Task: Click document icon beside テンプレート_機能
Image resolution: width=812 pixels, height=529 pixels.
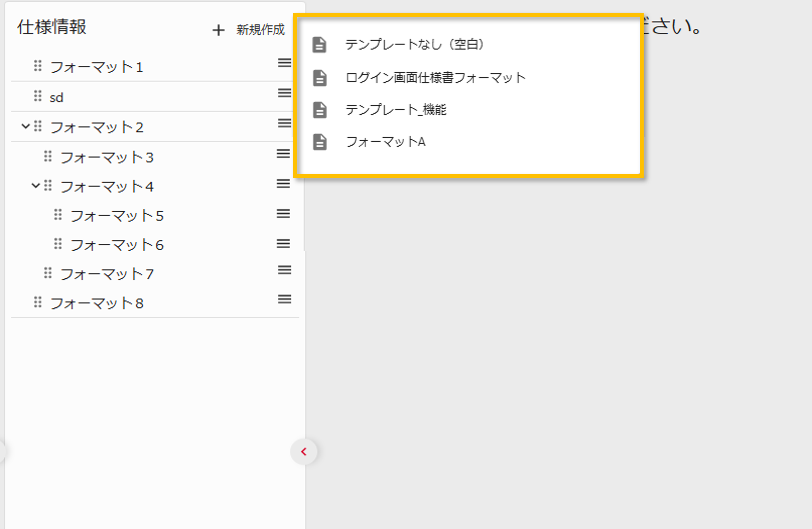Action: point(319,110)
